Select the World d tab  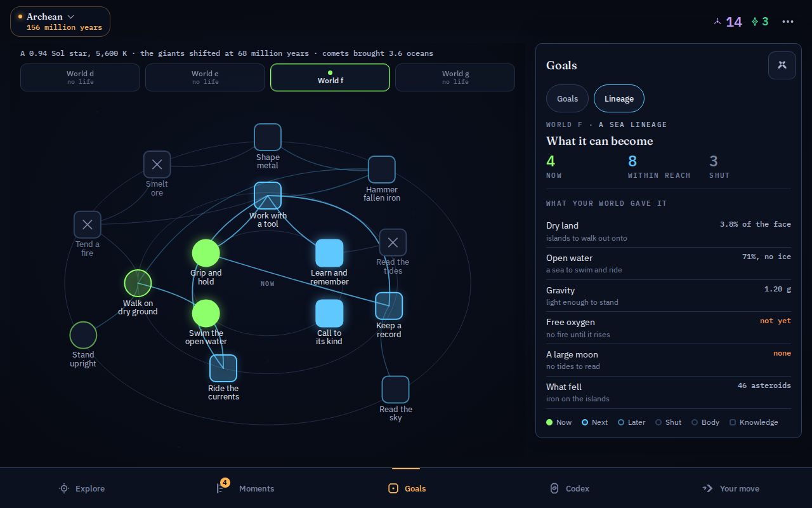click(80, 77)
